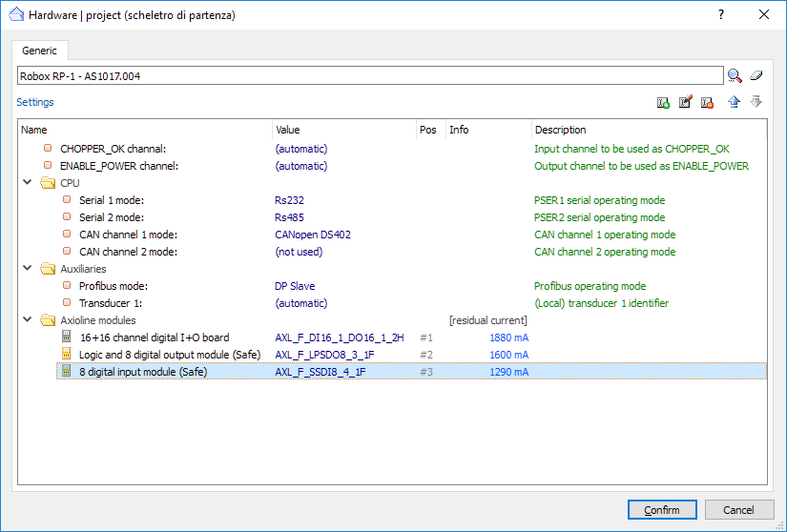
Task: Click the Hardware window title bar icon
Action: tap(16, 14)
